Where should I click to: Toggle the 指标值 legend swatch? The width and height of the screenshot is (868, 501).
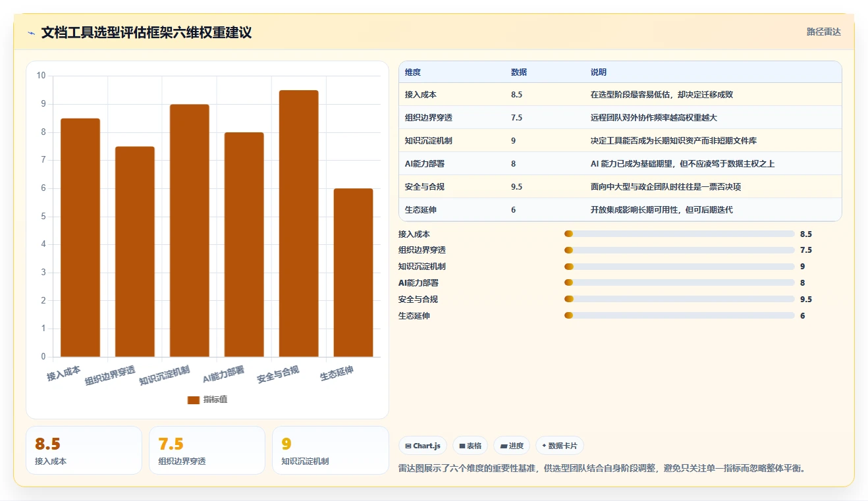tap(193, 400)
